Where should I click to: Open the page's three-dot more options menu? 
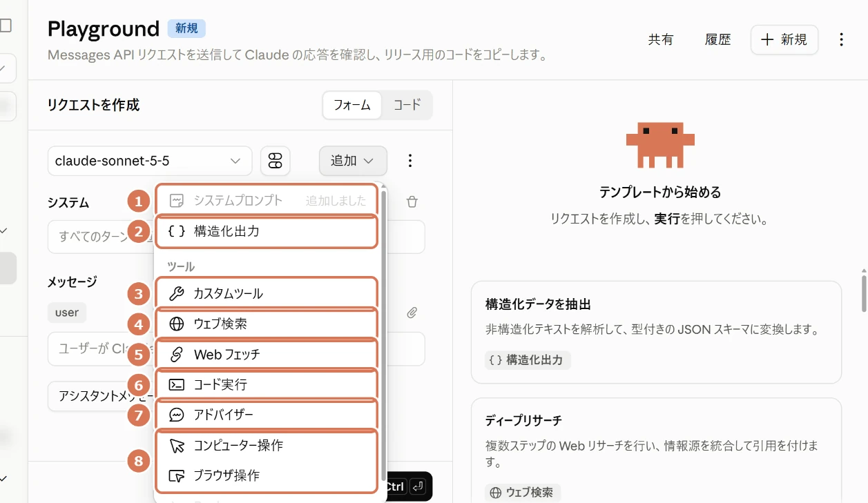841,39
